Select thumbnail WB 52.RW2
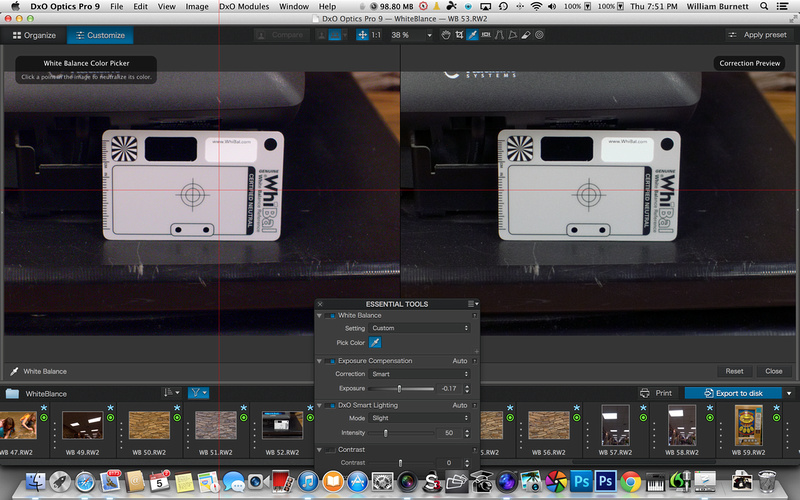Screen dimensions: 800x500 pyautogui.click(x=282, y=425)
